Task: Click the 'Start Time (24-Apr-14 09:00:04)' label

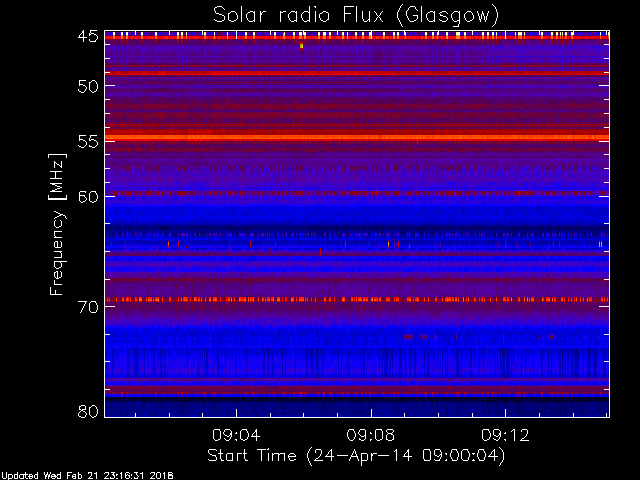Action: pos(356,456)
